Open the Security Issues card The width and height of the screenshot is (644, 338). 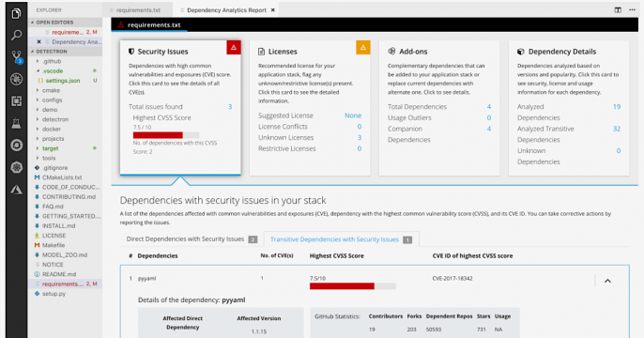tap(180, 108)
